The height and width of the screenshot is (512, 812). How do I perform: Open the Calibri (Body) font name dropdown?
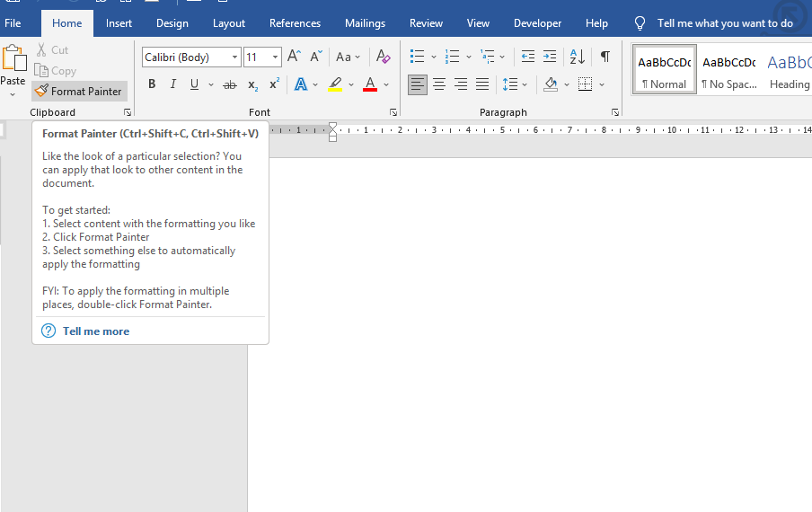click(x=234, y=57)
